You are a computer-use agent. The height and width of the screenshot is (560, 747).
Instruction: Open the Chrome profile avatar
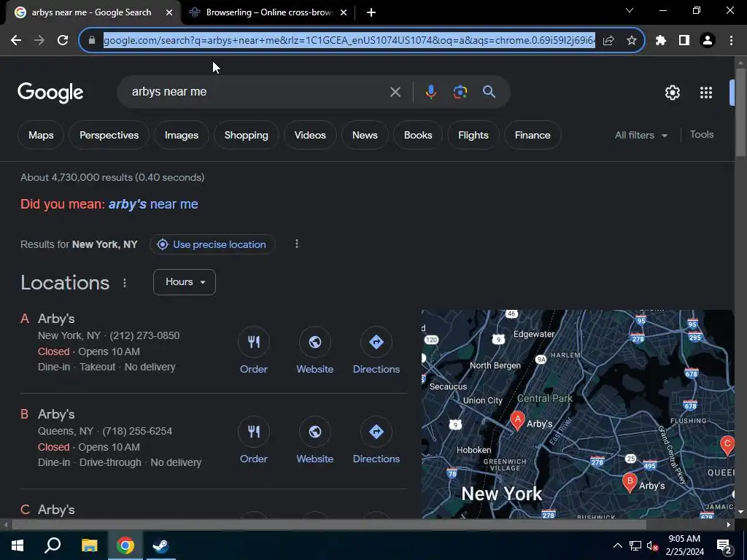point(708,41)
